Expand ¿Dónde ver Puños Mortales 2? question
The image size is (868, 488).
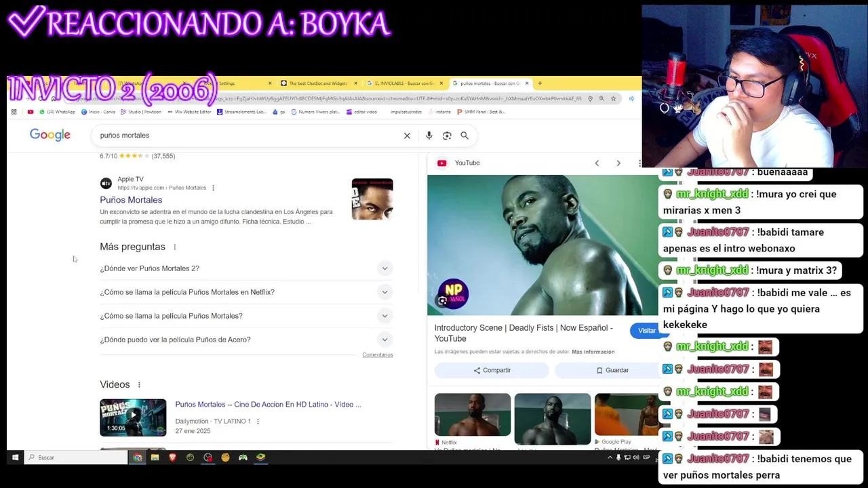(245, 268)
